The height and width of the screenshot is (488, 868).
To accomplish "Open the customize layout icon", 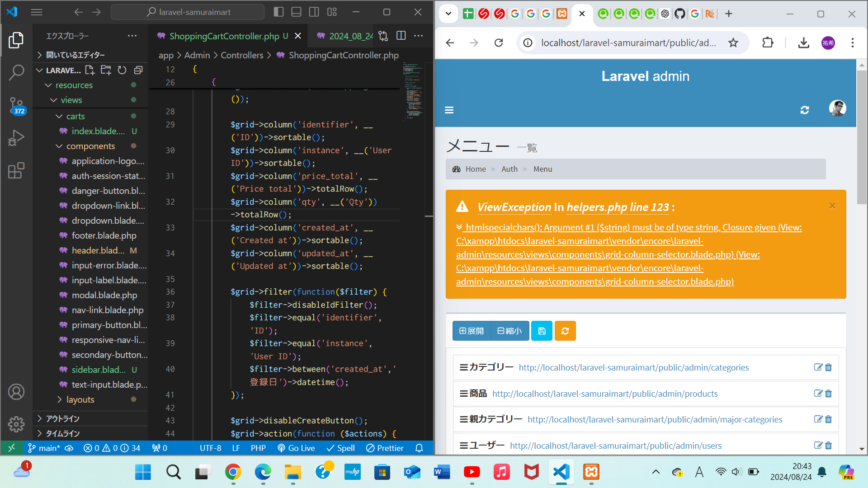I will pos(332,12).
